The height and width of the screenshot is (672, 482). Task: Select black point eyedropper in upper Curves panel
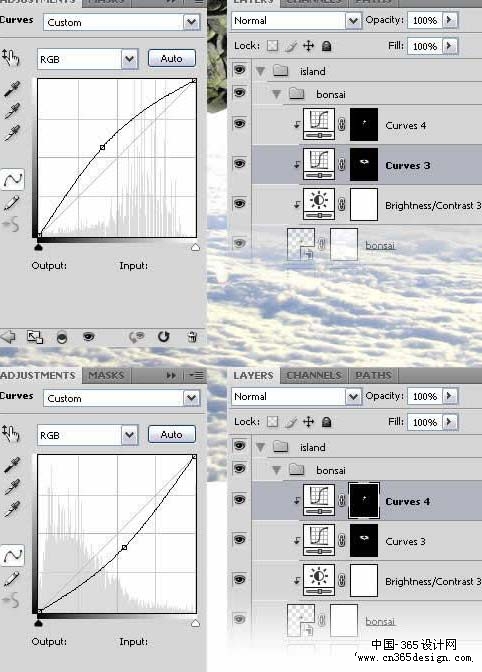tap(12, 89)
